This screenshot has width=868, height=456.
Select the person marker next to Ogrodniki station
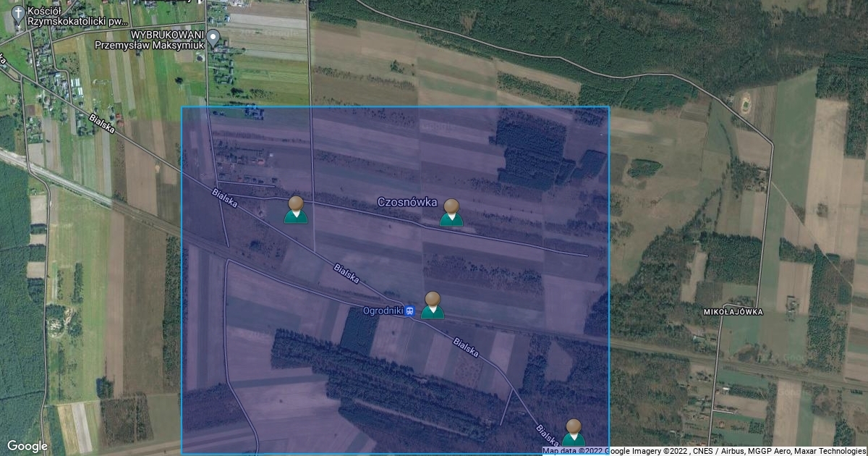(x=433, y=305)
